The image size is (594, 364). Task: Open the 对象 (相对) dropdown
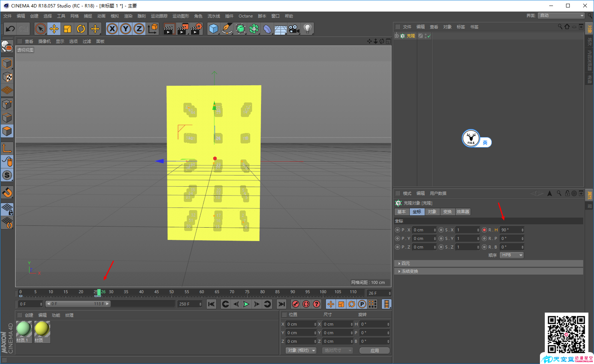point(301,351)
